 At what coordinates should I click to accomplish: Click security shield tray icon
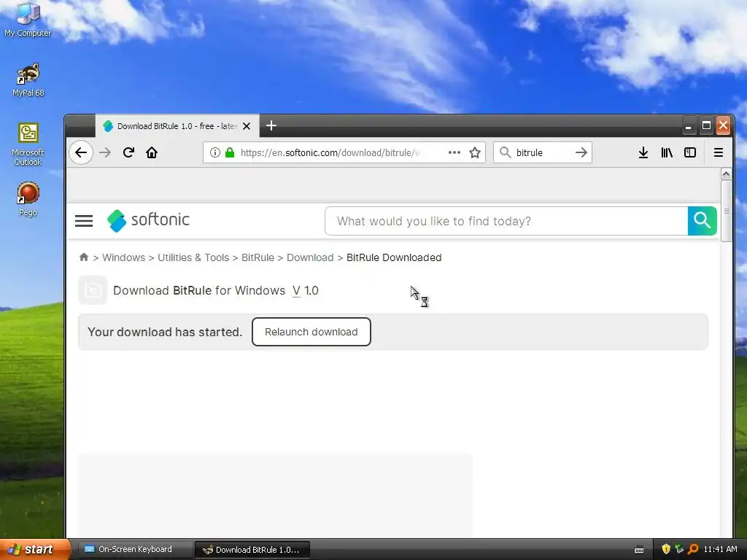coord(666,549)
